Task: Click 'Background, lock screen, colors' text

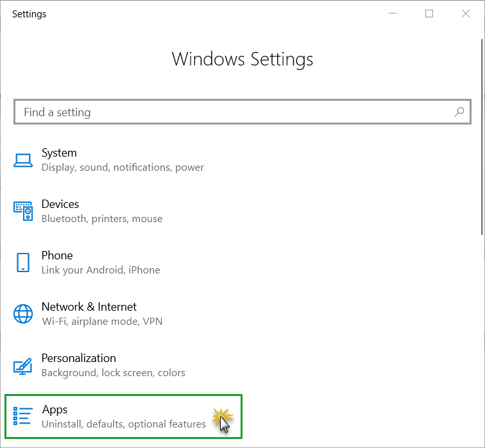Action: coord(114,373)
